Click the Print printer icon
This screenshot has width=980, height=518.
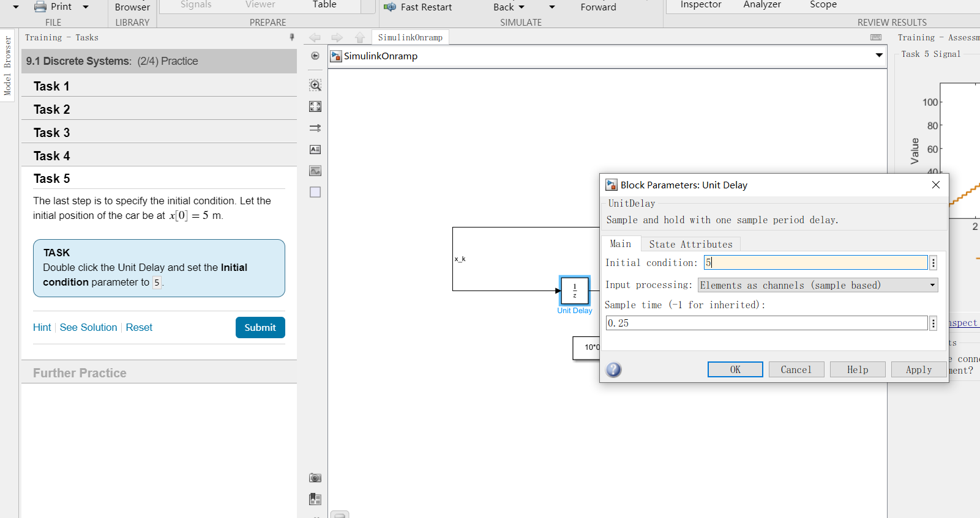coord(40,7)
